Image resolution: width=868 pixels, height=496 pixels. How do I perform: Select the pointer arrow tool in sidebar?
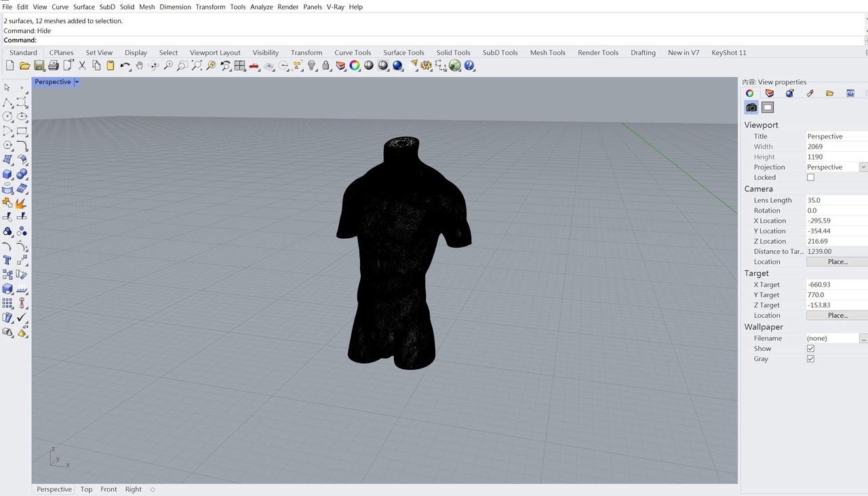pyautogui.click(x=7, y=88)
